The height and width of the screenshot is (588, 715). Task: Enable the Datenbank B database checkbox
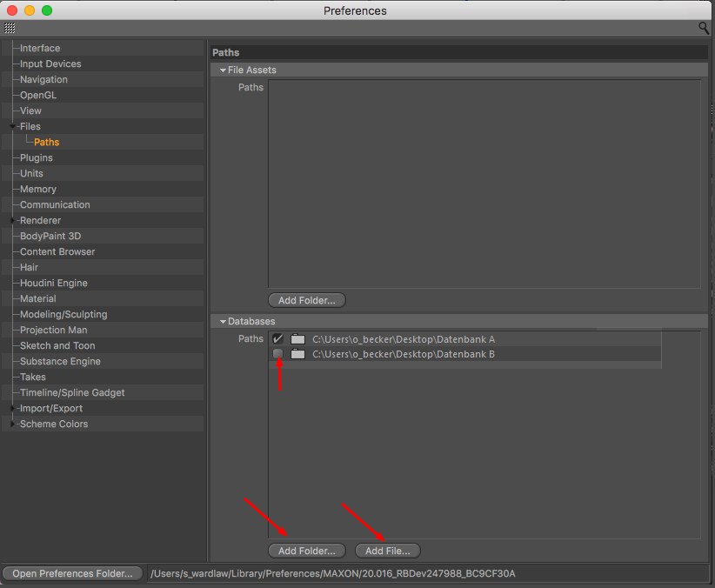[x=277, y=354]
